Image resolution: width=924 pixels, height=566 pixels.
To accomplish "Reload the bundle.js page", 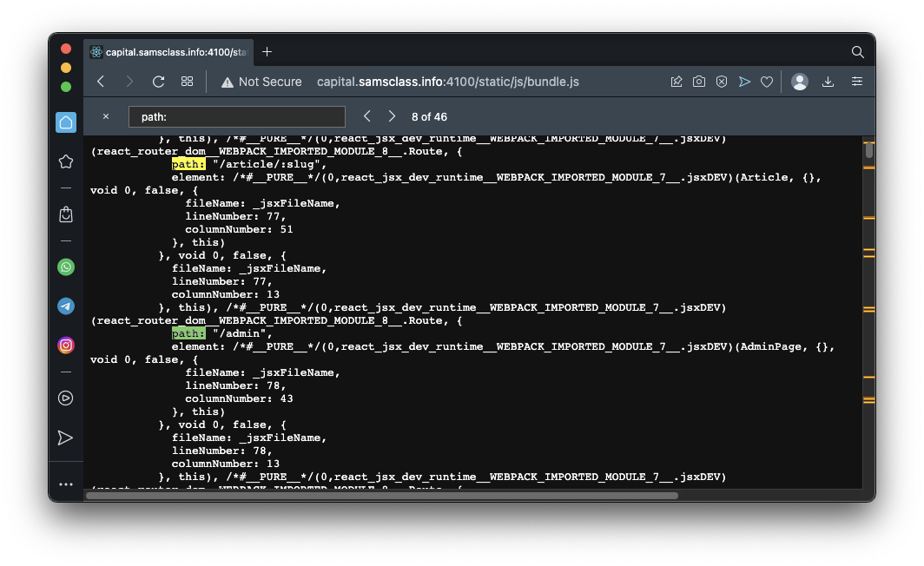I will coord(158,82).
